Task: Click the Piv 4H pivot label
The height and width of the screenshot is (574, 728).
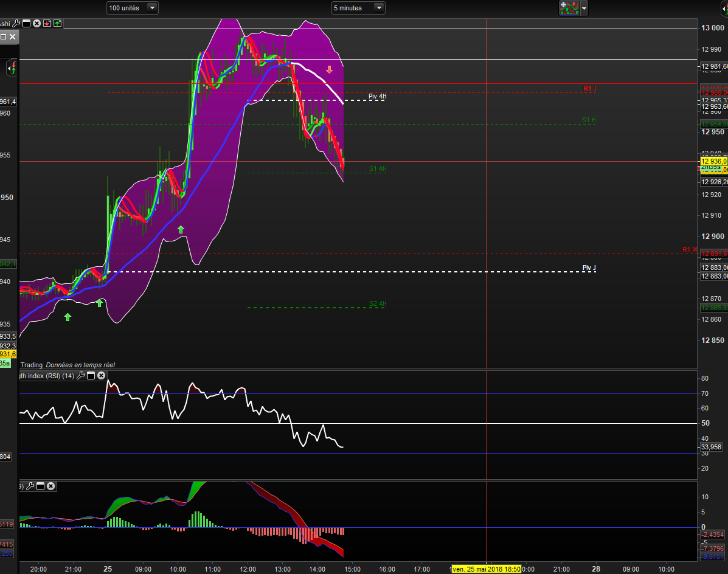Action: click(x=377, y=96)
